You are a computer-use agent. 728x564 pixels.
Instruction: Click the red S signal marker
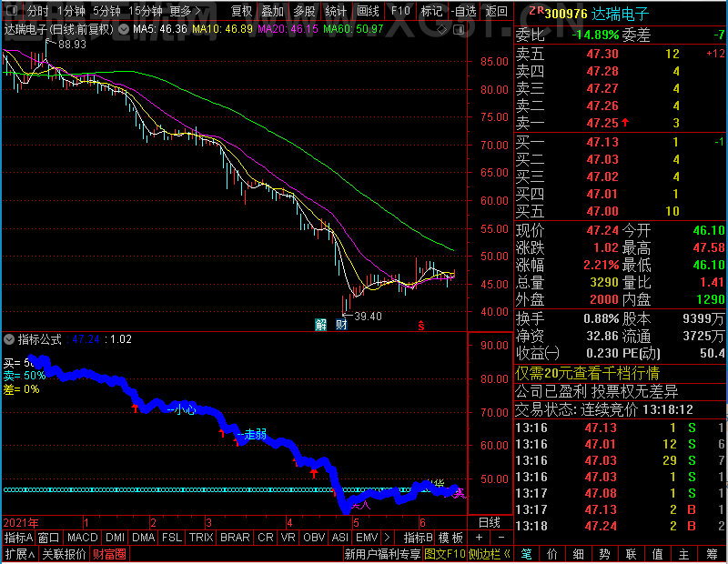421,326
